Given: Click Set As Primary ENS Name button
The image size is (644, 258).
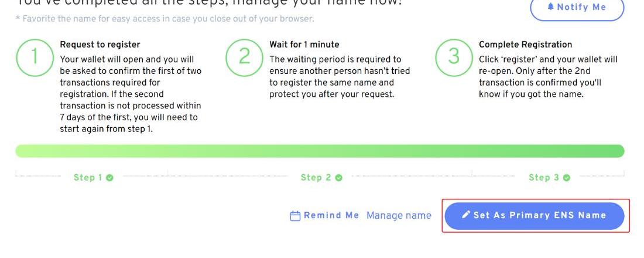Looking at the screenshot, I should [534, 215].
